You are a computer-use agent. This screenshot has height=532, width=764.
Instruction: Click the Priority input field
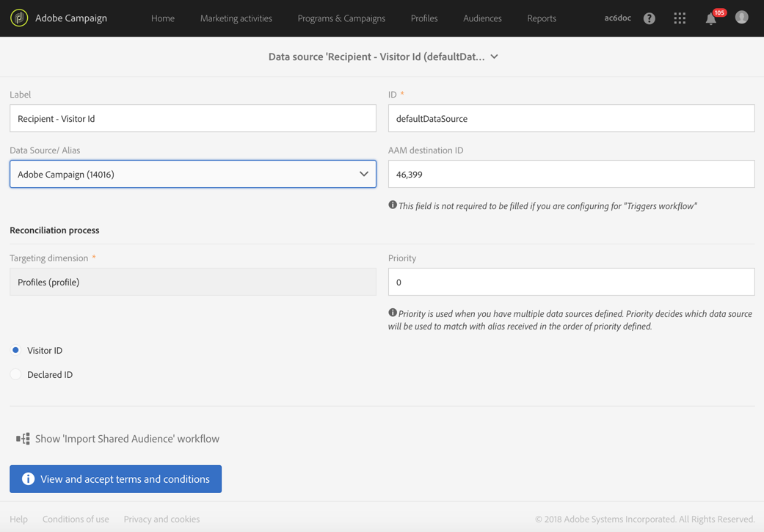point(571,283)
